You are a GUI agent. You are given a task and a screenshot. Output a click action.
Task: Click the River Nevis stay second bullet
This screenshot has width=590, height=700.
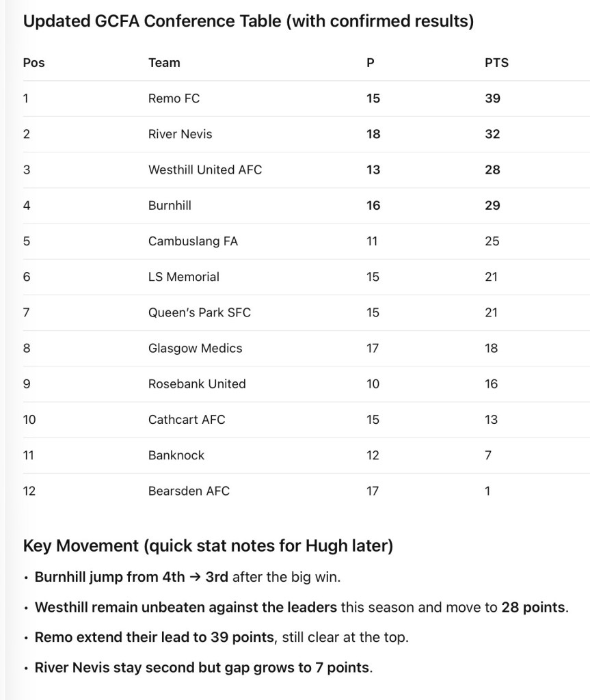(x=203, y=667)
